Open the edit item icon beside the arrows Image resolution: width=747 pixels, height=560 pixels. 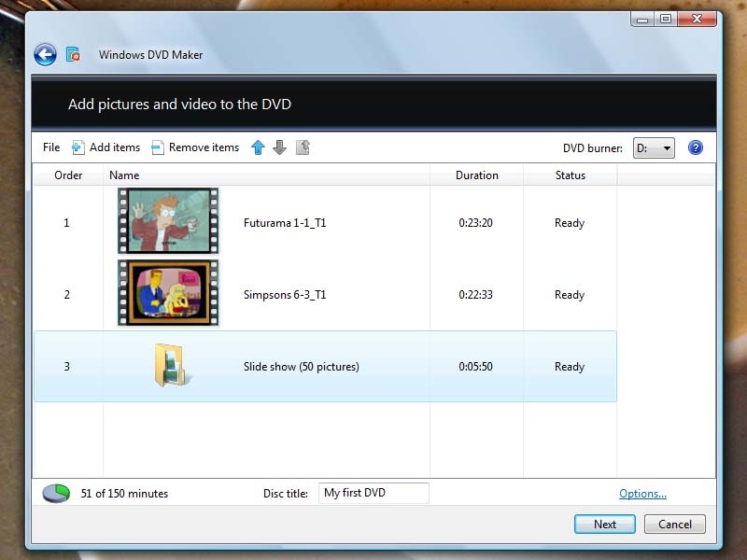pos(303,147)
